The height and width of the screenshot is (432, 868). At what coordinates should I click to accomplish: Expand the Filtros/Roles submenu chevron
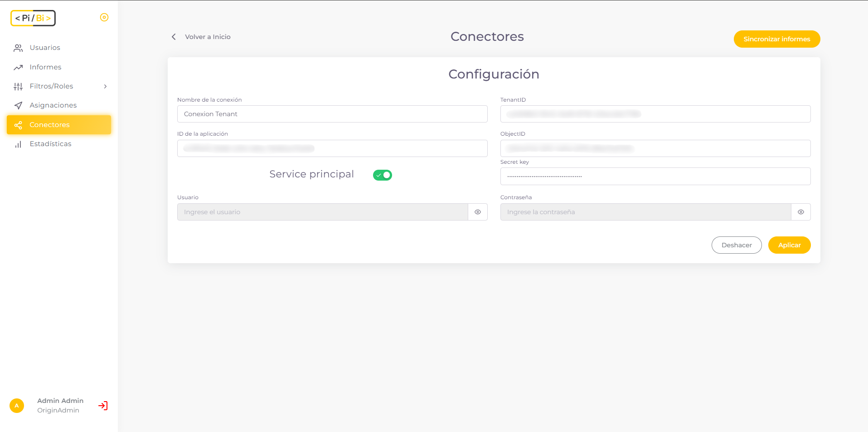tap(105, 86)
